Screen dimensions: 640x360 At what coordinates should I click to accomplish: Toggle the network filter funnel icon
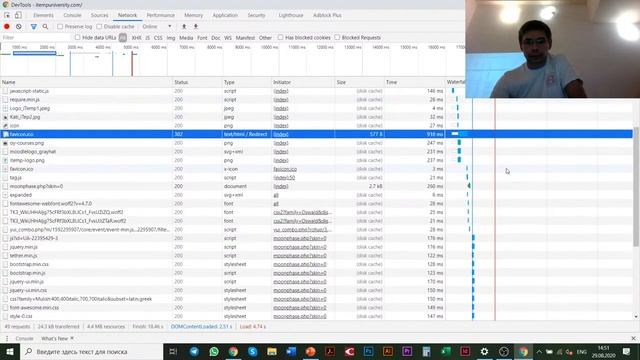coord(33,27)
